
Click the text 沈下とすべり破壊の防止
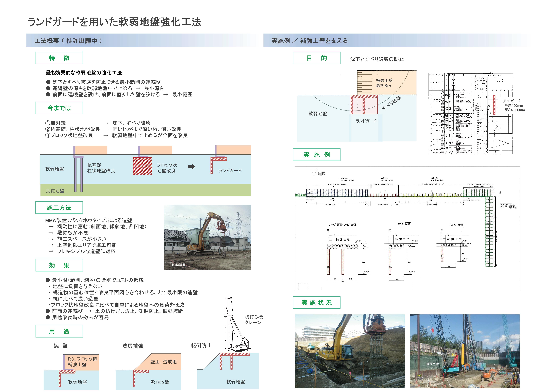pyautogui.click(x=377, y=59)
